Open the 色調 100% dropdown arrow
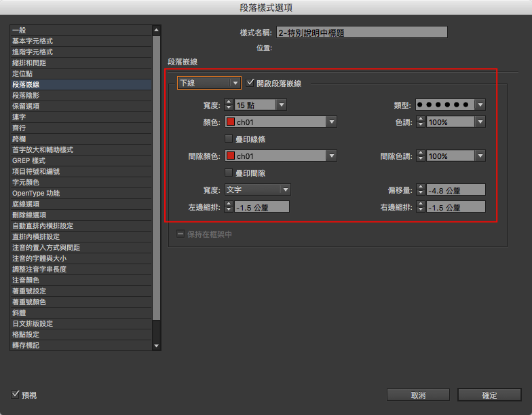532x415 pixels. click(x=480, y=122)
